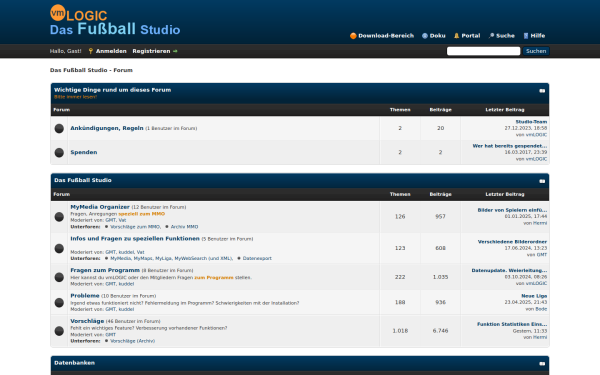This screenshot has width=600, height=375.
Task: Open Download-Bereich menu item
Action: pyautogui.click(x=386, y=36)
